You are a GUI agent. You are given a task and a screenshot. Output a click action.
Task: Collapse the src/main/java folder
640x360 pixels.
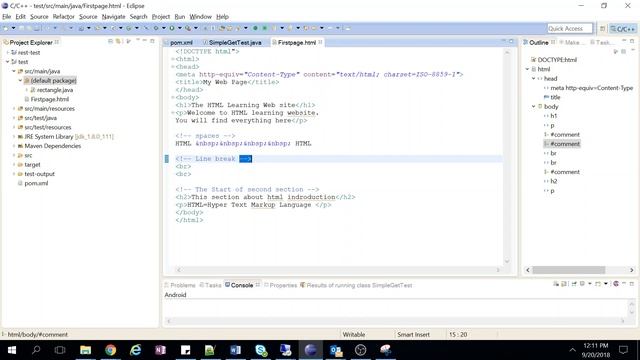[x=14, y=71]
